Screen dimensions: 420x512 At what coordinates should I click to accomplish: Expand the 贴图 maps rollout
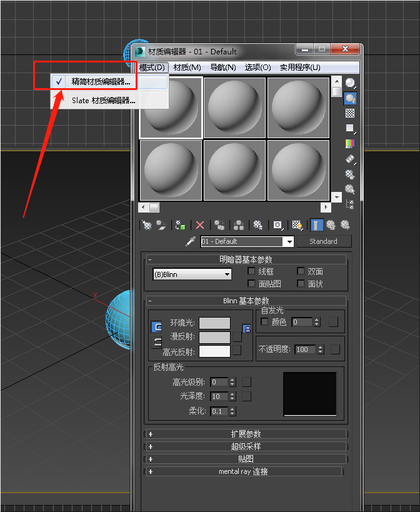tap(246, 459)
